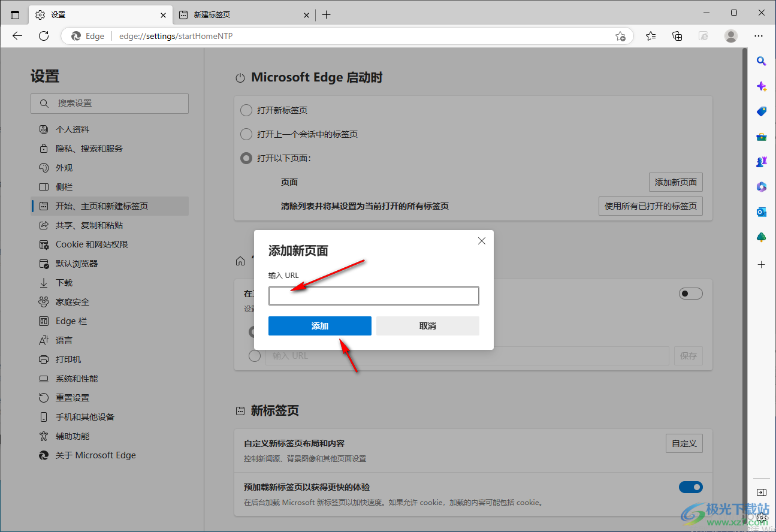The width and height of the screenshot is (776, 532).
Task: Open 个人资料 settings section
Action: (110, 129)
